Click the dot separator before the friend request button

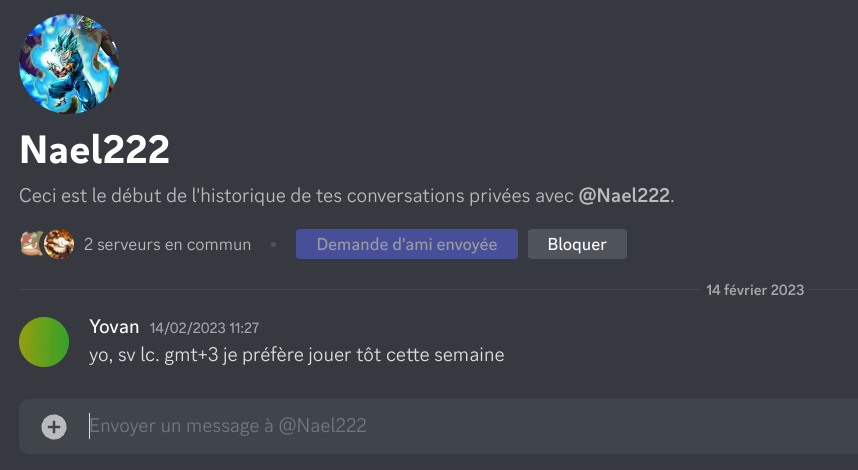click(x=274, y=244)
